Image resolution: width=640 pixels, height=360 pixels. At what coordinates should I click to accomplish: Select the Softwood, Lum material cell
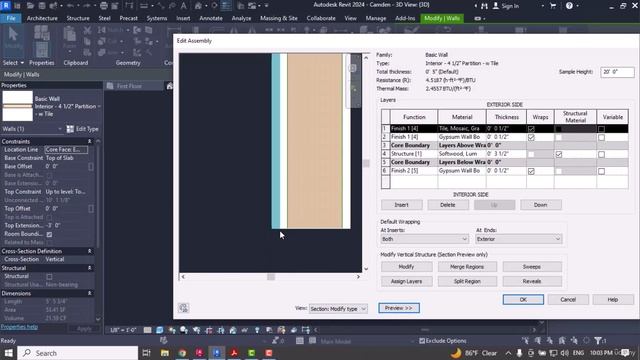pos(462,154)
